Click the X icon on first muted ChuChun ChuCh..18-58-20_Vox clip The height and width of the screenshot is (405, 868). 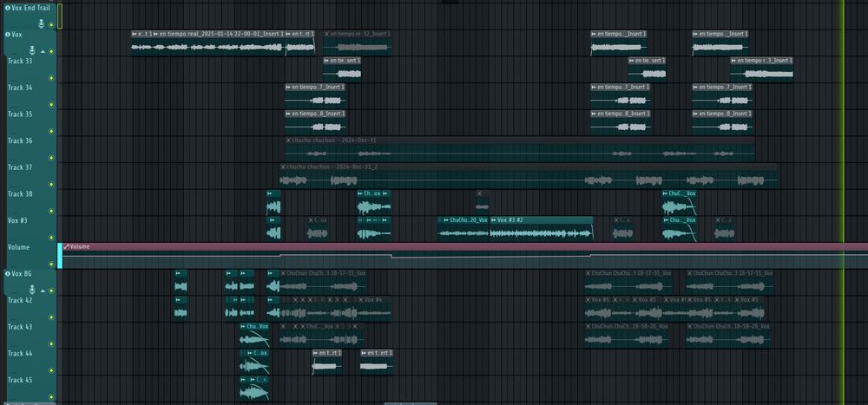pos(589,326)
